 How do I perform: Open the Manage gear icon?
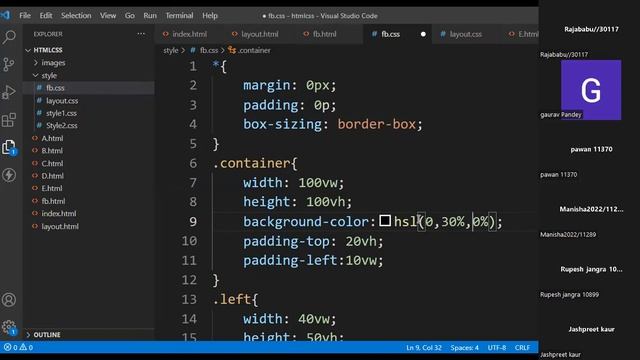[x=9, y=327]
